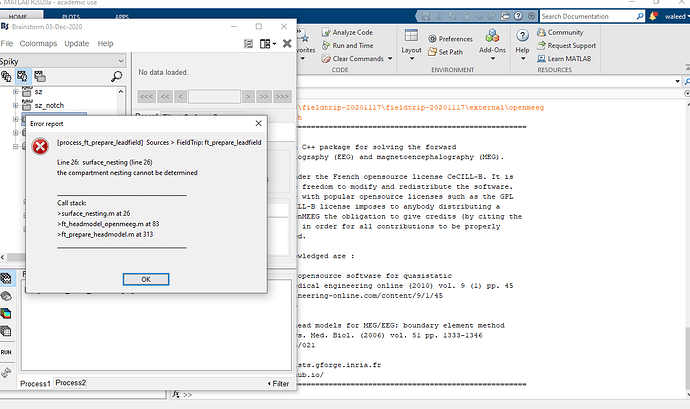
Task: Click the quick access help question icon
Action: click(518, 16)
